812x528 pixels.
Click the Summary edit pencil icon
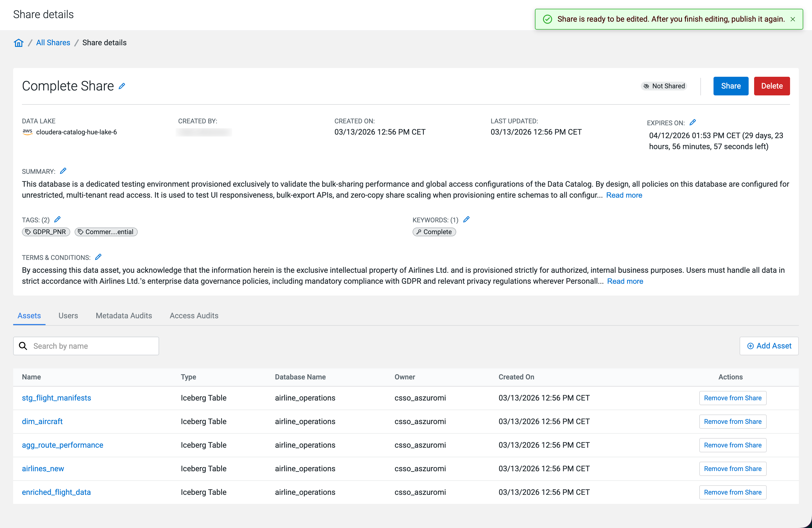[x=63, y=171]
